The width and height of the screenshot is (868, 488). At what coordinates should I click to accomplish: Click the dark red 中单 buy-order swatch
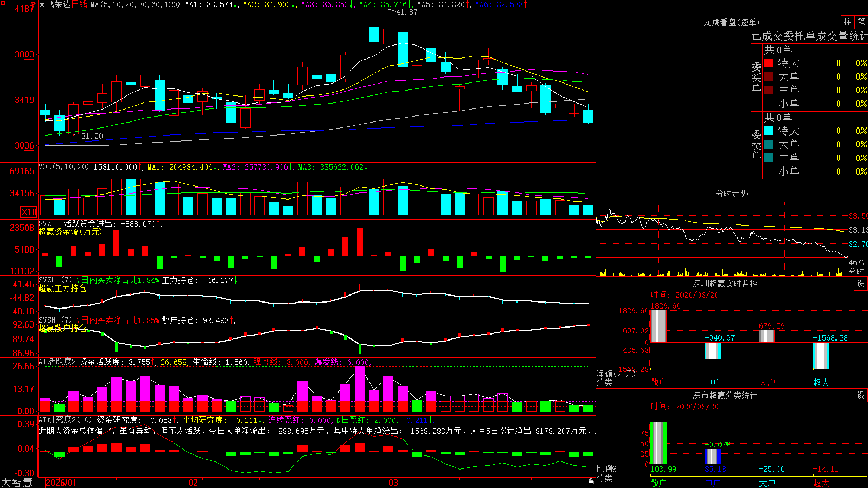(x=768, y=90)
